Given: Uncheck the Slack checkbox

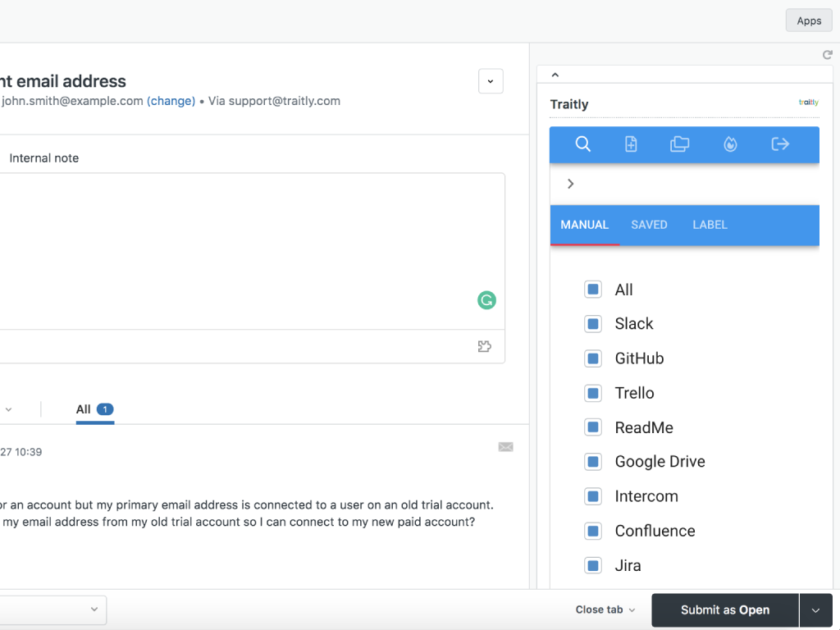Looking at the screenshot, I should click(593, 324).
